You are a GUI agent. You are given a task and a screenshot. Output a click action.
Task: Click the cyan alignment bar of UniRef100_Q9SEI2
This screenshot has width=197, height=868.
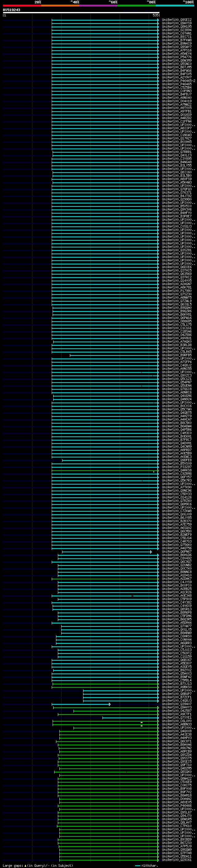click(x=105, y=20)
